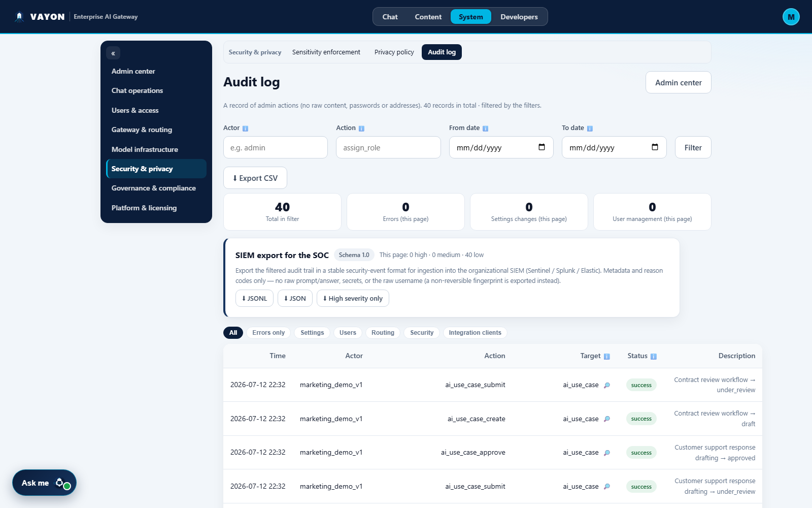The height and width of the screenshot is (508, 812).
Task: Focus the Actor filter input field
Action: coord(276,148)
